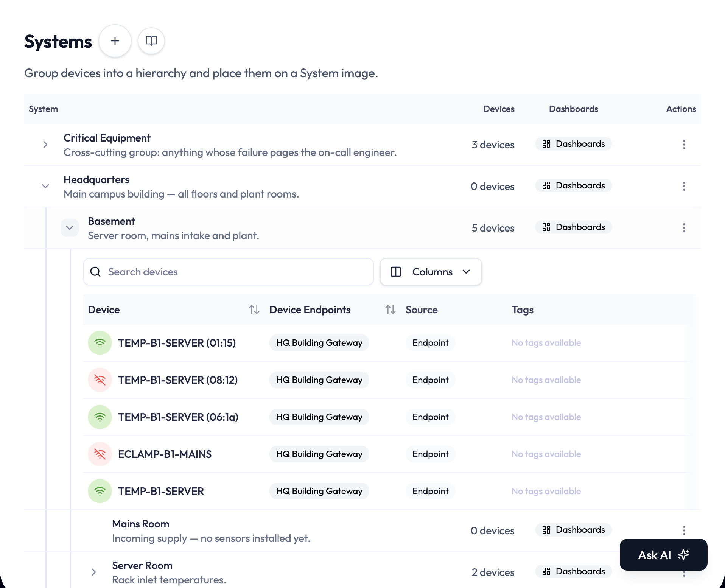This screenshot has width=725, height=588.
Task: Select device ECLAMP-B1-MAINS
Action: tap(165, 454)
